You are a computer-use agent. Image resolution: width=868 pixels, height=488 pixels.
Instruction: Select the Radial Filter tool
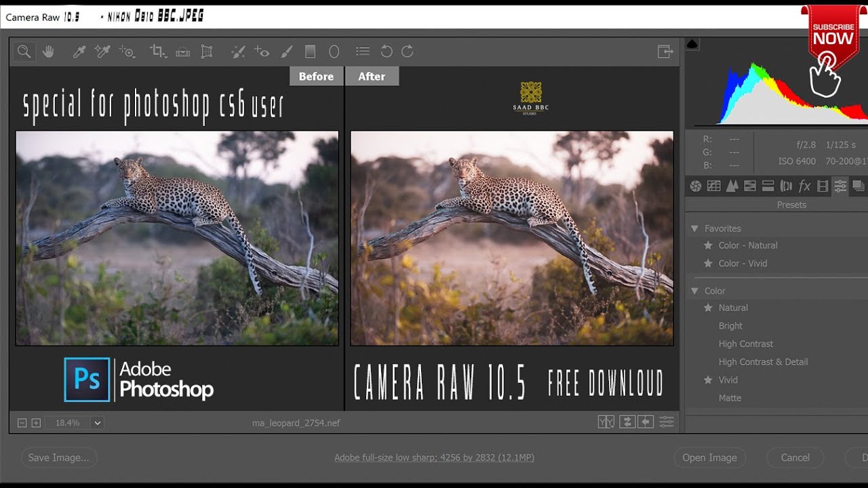point(334,52)
